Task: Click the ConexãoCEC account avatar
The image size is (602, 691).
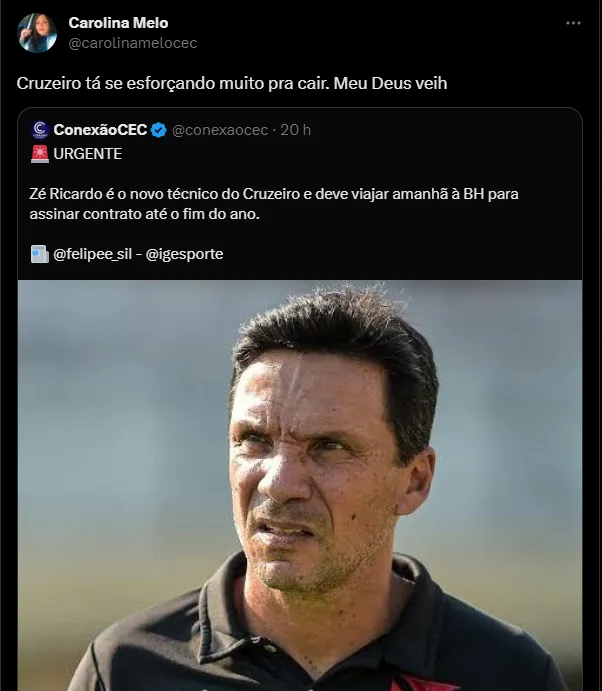Action: pyautogui.click(x=40, y=130)
